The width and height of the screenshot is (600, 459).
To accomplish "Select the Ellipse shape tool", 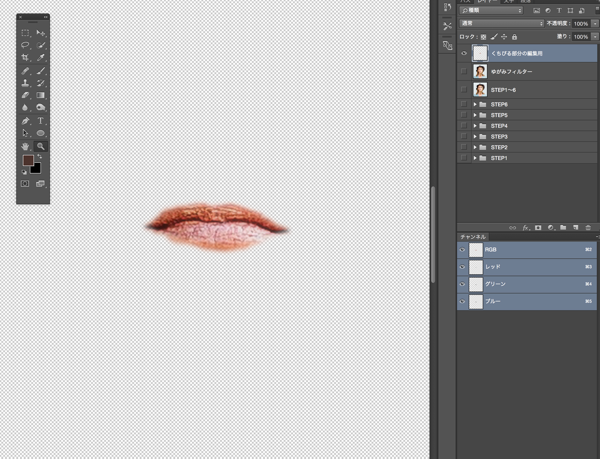I will pos(41,133).
